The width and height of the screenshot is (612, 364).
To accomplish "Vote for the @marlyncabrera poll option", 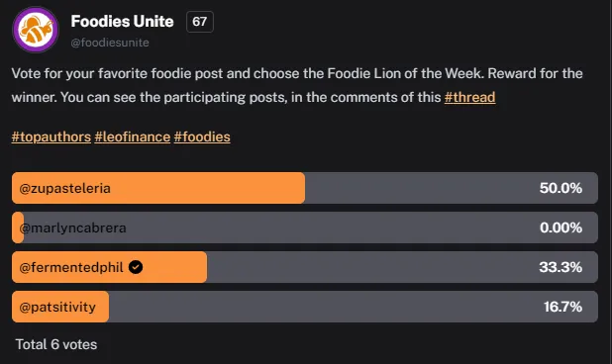I will [305, 227].
